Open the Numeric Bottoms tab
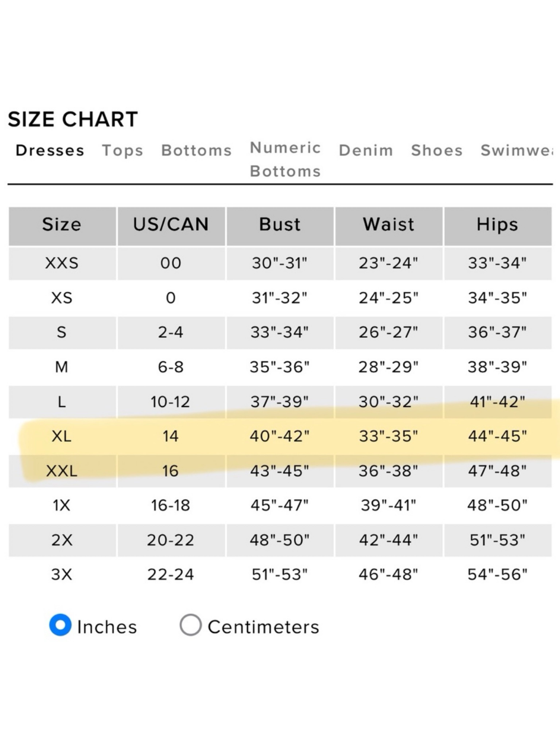 (285, 159)
